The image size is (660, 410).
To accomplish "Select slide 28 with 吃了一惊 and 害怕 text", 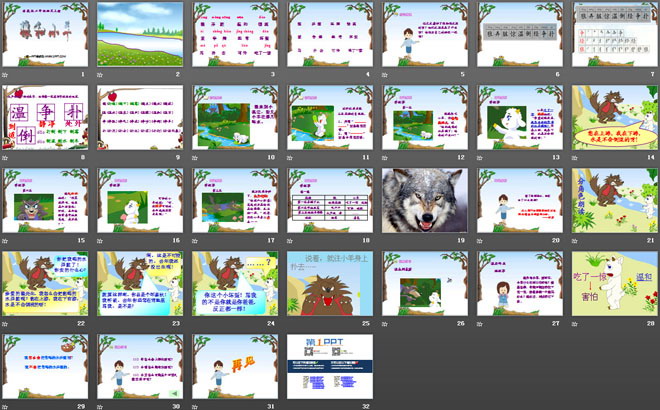I will coord(615,284).
